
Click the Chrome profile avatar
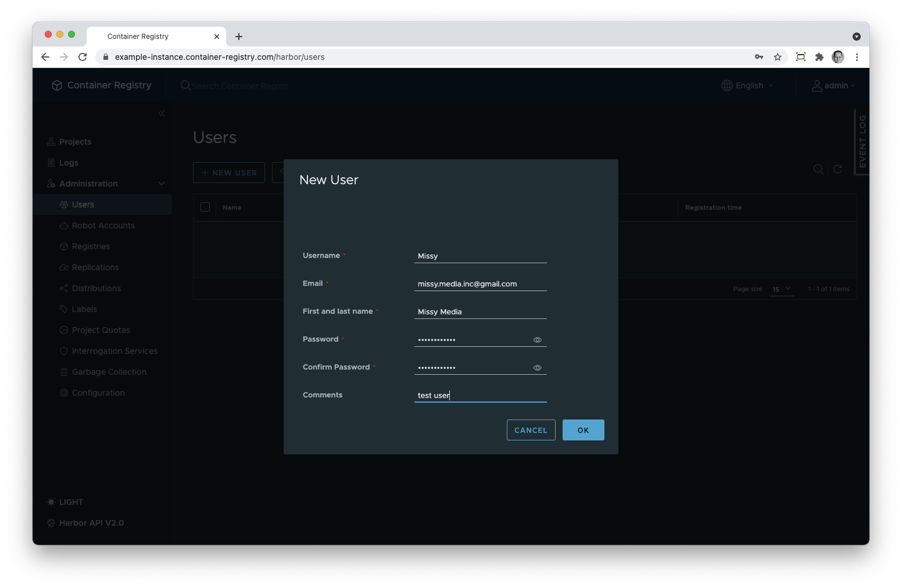tap(838, 57)
